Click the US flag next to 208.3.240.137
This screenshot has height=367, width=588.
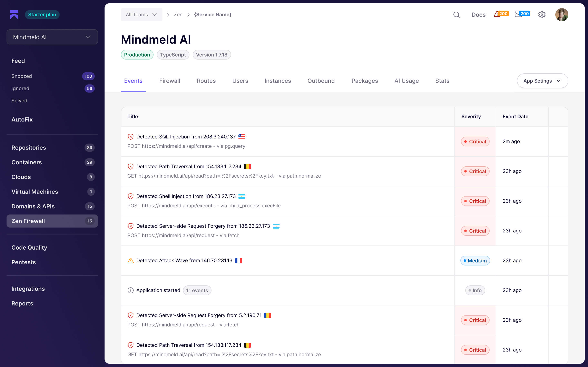(x=242, y=137)
